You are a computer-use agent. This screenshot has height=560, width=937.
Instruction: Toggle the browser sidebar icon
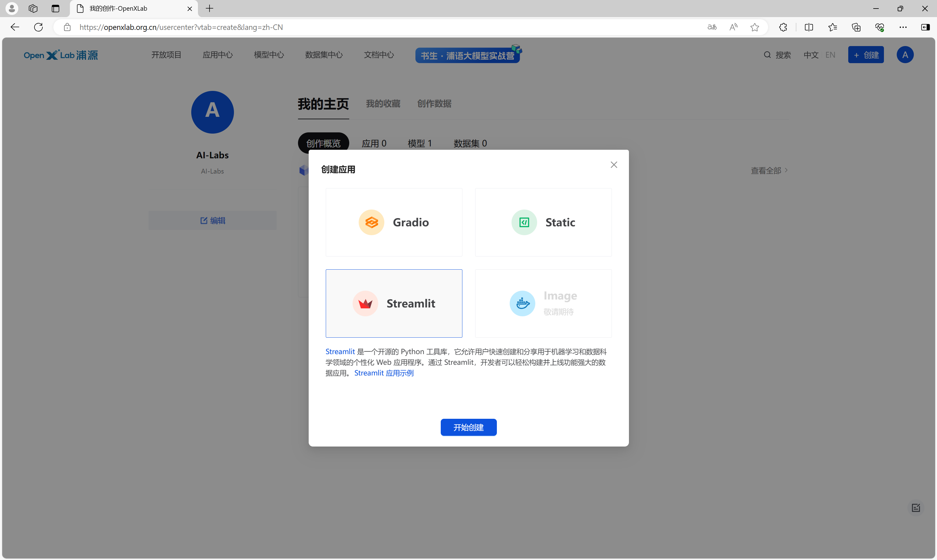[x=925, y=27]
